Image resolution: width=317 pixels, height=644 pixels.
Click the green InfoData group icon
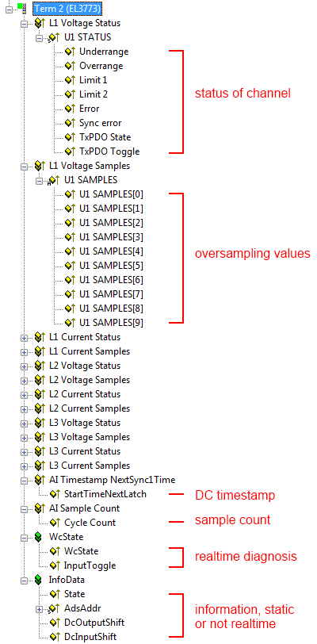pos(39,580)
